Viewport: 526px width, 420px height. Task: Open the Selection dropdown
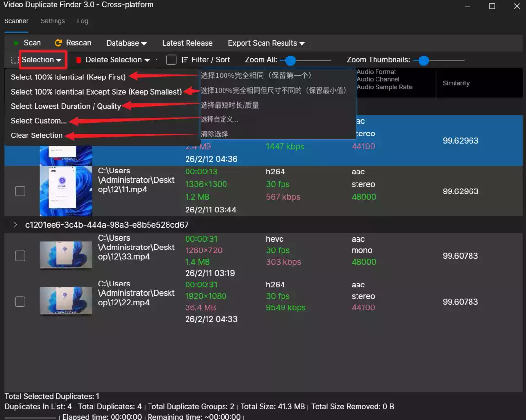[x=42, y=60]
